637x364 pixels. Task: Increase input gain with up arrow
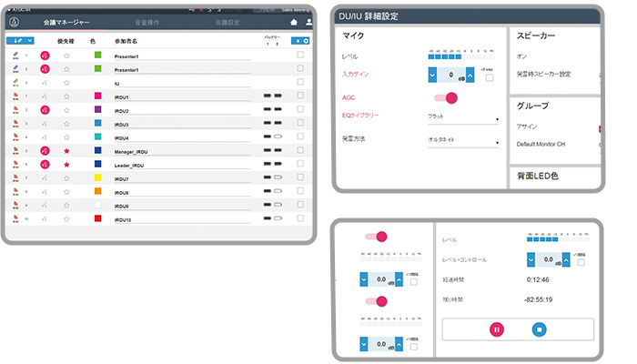tap(470, 76)
